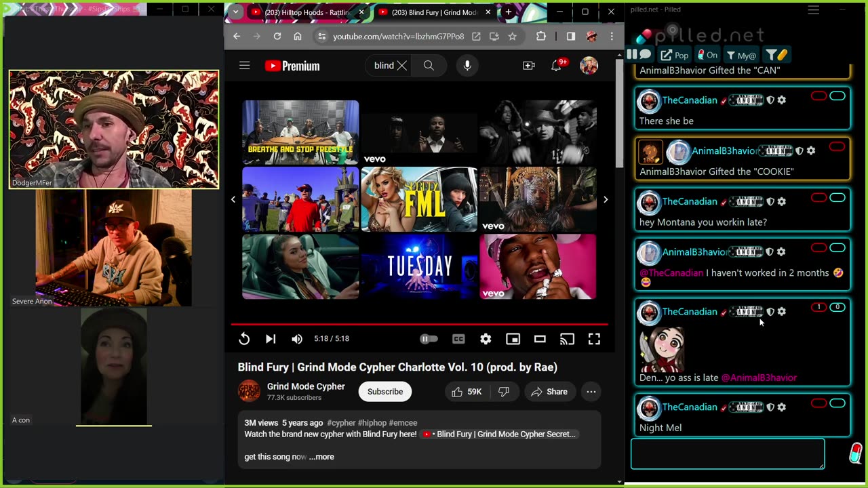Screen dimensions: 868x488
Task: Pop out the Pilled chat with Pop
Action: tap(674, 55)
